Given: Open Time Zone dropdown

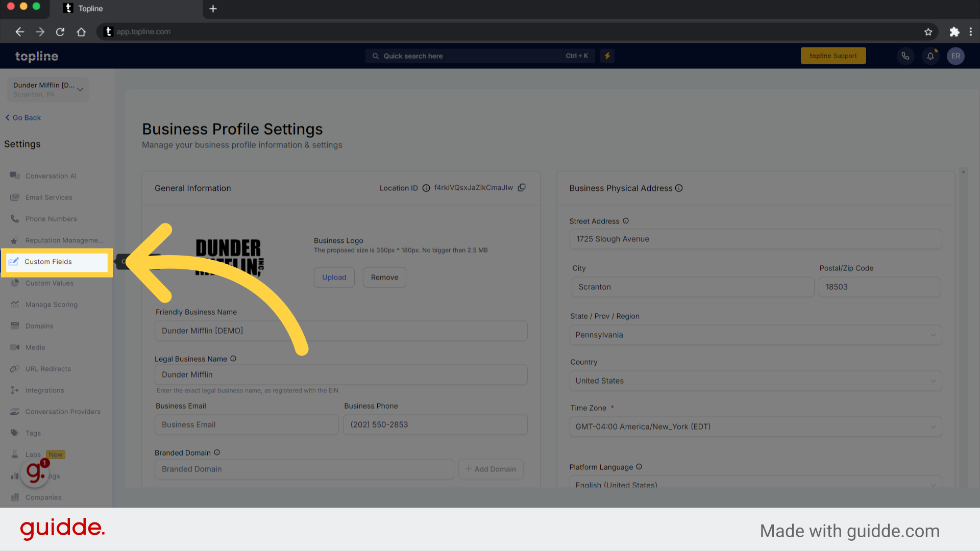Looking at the screenshot, I should (755, 427).
